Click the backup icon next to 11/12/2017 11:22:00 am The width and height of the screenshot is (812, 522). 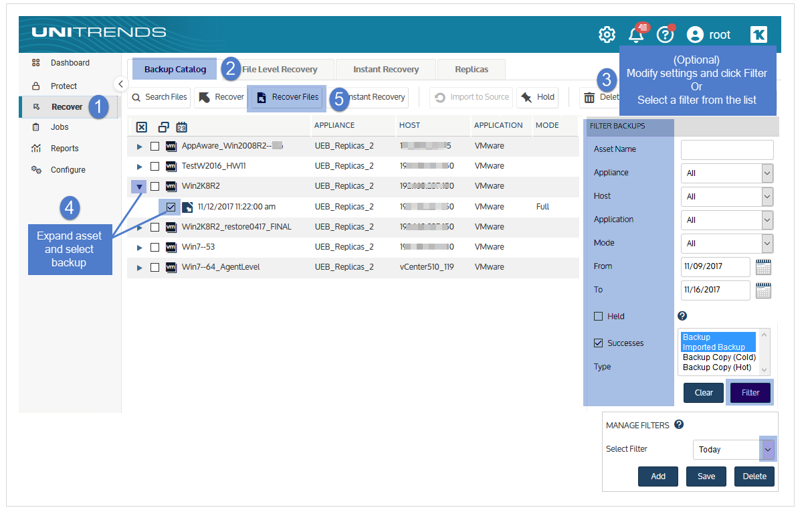pyautogui.click(x=187, y=207)
